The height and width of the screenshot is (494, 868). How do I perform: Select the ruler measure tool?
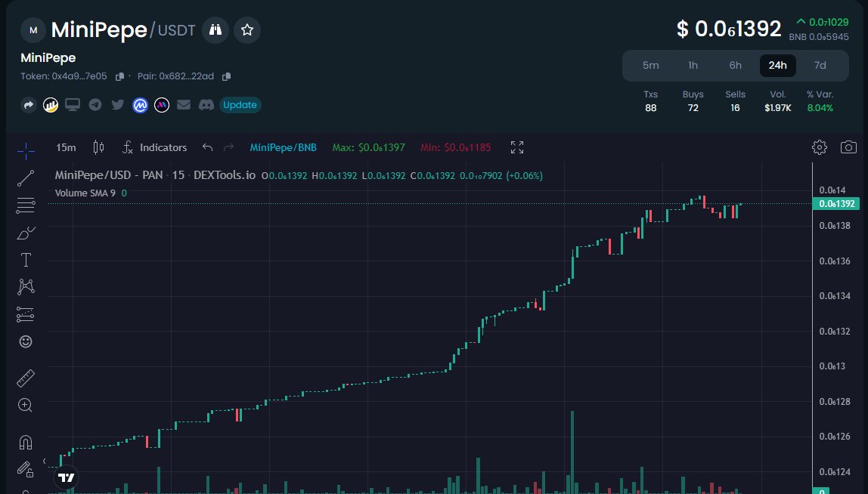click(x=26, y=378)
